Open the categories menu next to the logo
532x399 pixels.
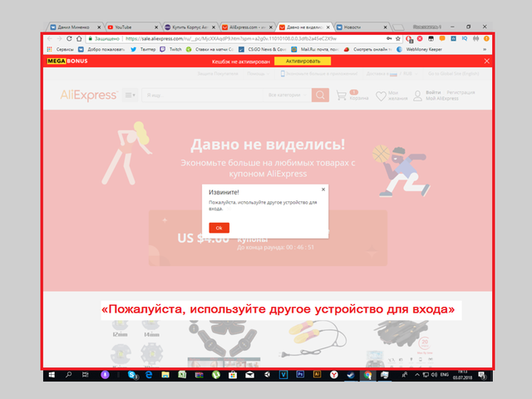coord(130,95)
